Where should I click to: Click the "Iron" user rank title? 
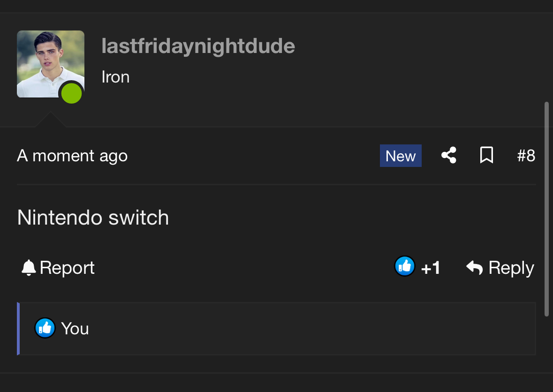pyautogui.click(x=115, y=77)
